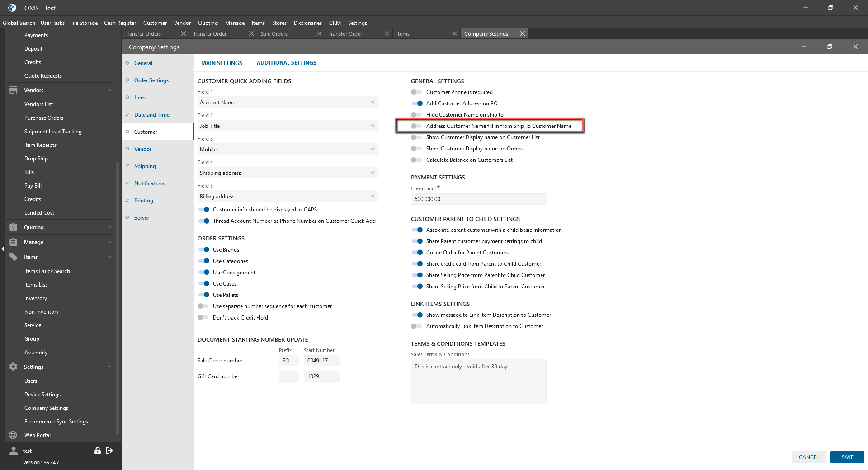
Task: Click the Cancel button
Action: click(x=808, y=457)
